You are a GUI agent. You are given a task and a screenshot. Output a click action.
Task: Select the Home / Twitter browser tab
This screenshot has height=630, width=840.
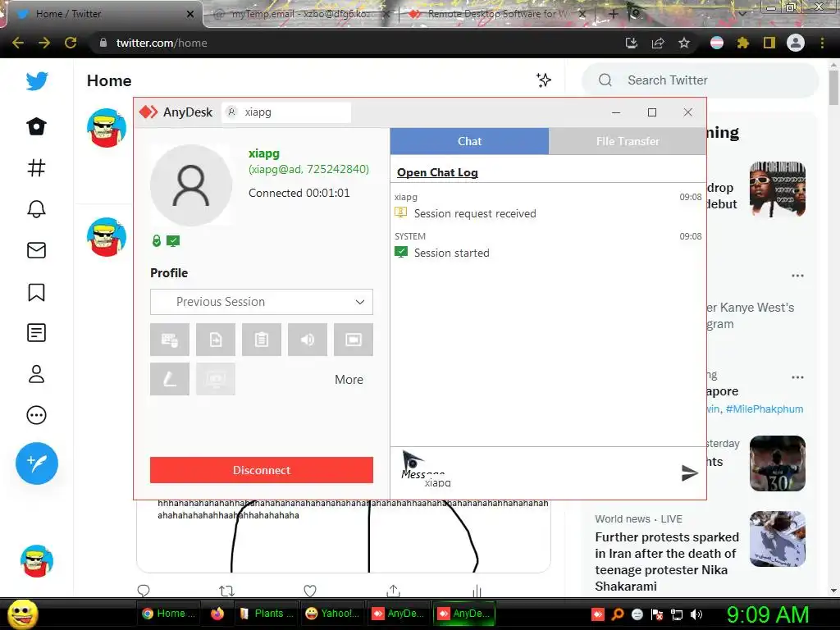tap(102, 14)
